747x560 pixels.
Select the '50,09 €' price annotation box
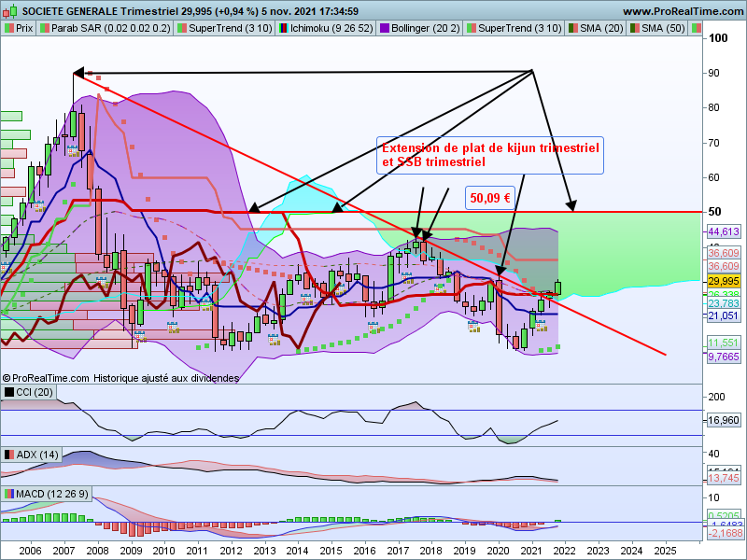[x=490, y=198]
